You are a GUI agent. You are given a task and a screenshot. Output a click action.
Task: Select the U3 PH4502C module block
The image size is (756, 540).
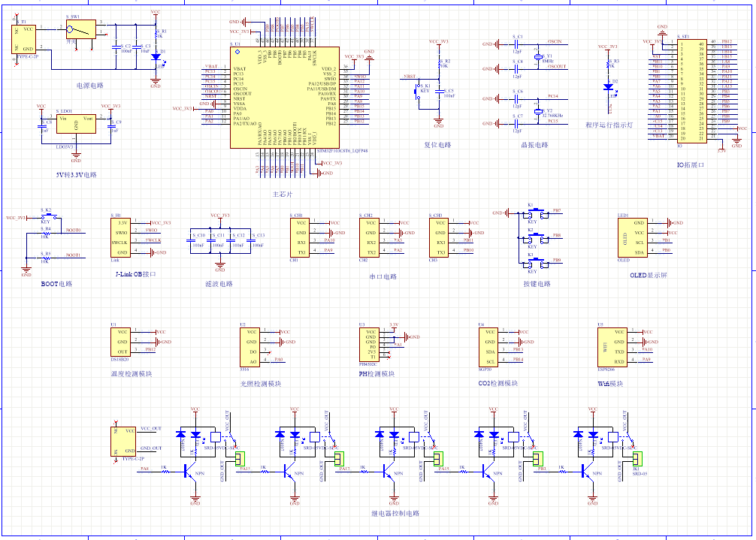click(x=369, y=345)
